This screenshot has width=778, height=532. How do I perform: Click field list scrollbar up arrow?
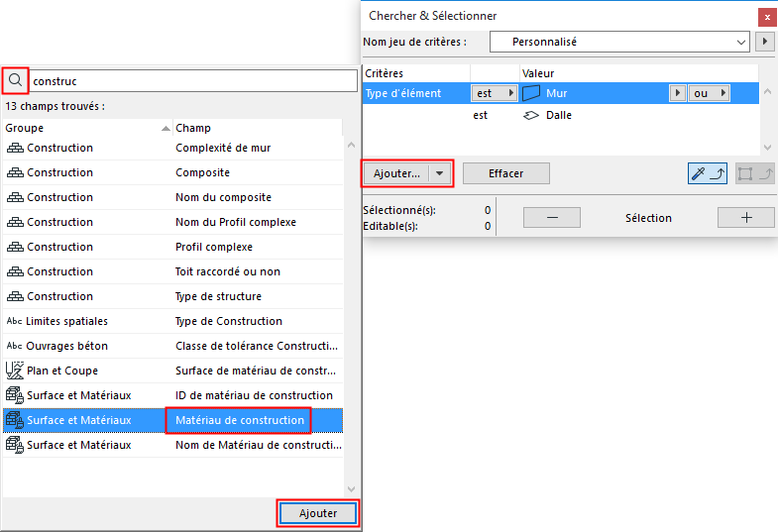pos(351,146)
